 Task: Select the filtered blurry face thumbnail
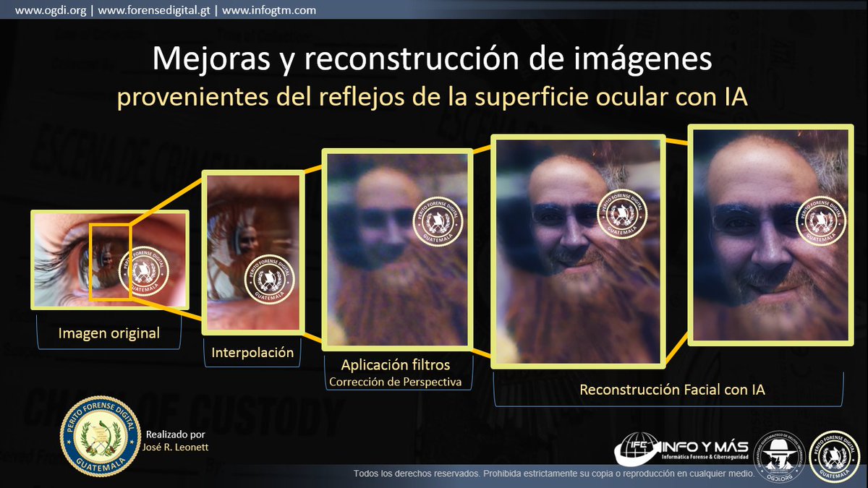point(396,251)
